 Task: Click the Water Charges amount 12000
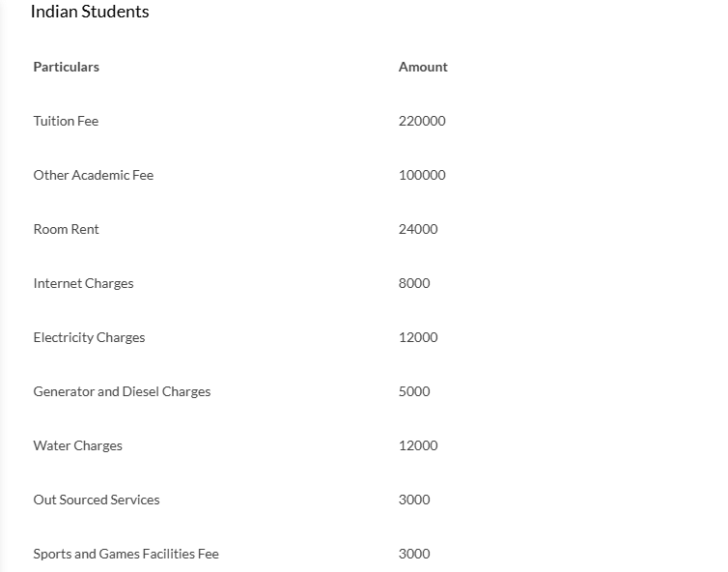pyautogui.click(x=418, y=445)
